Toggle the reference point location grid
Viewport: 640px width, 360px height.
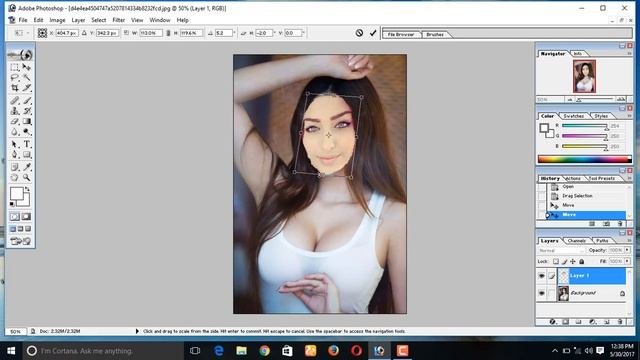(42, 33)
